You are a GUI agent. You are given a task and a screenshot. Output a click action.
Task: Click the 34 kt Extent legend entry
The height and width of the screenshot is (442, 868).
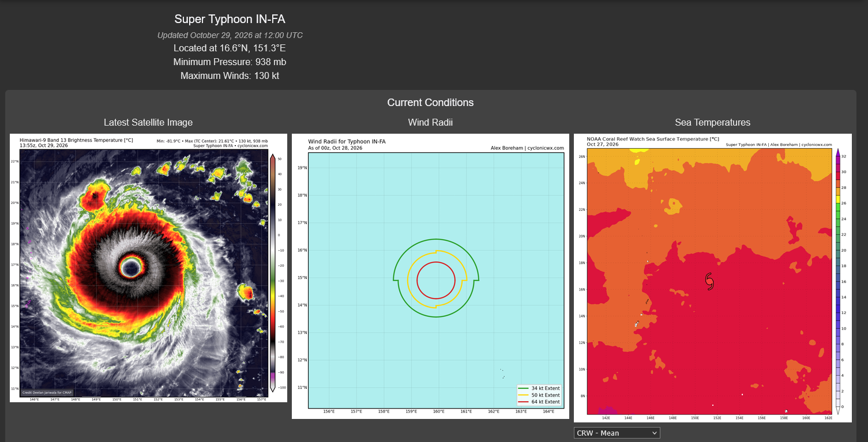540,388
